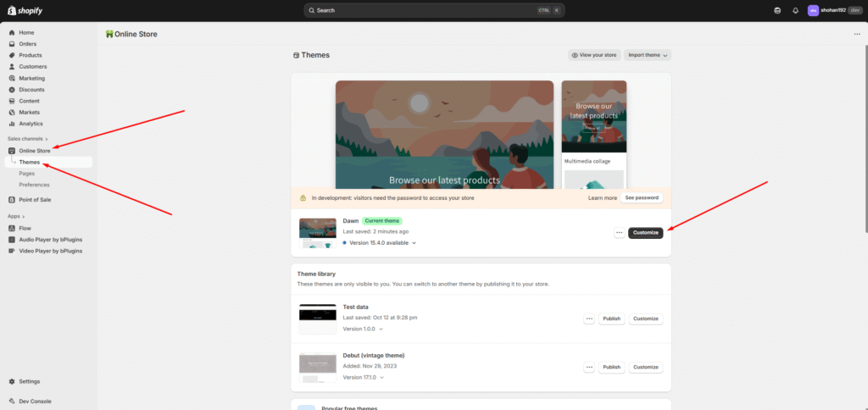Image resolution: width=868 pixels, height=410 pixels.
Task: Open the Settings gear in sidebar
Action: [x=12, y=381]
